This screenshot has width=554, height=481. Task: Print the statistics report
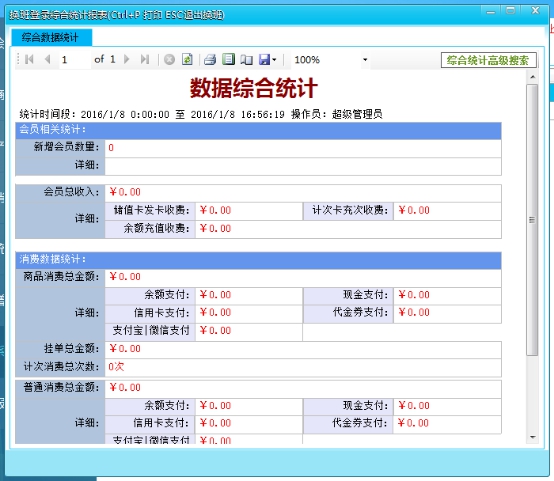coord(210,59)
